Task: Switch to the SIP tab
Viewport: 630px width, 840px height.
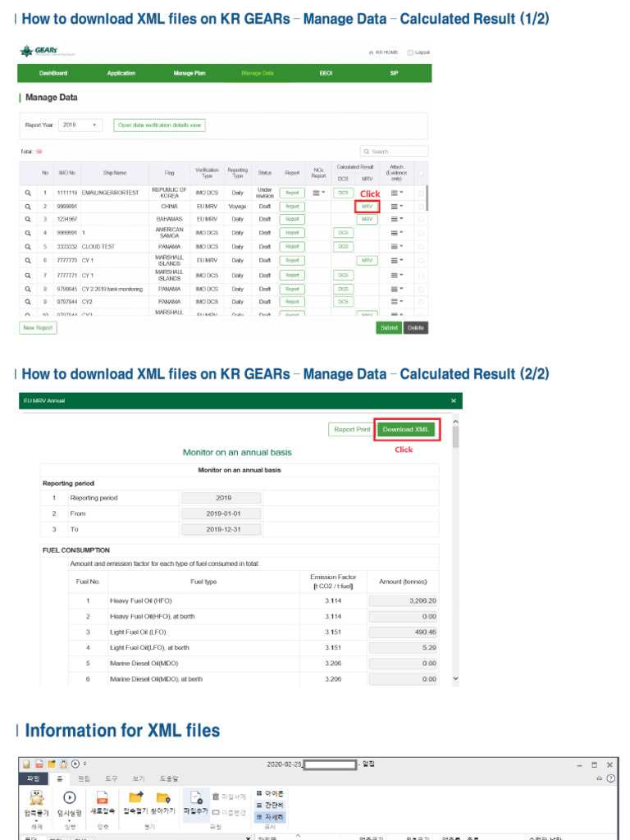Action: [x=395, y=73]
